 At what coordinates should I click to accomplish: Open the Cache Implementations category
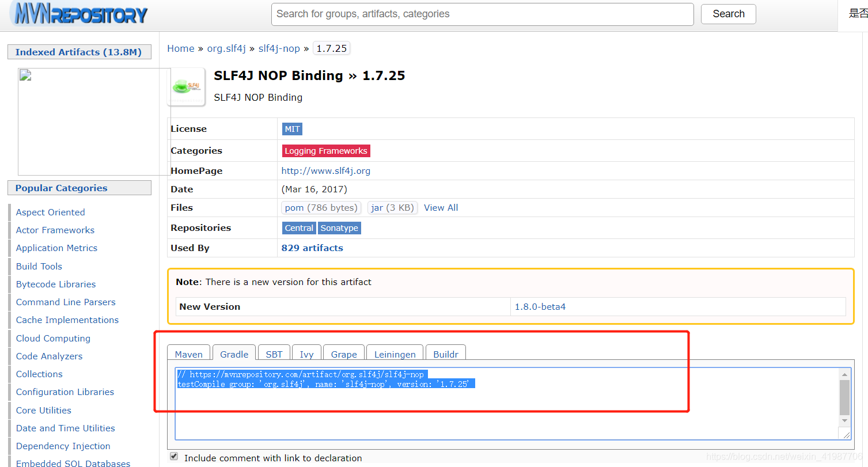(67, 320)
